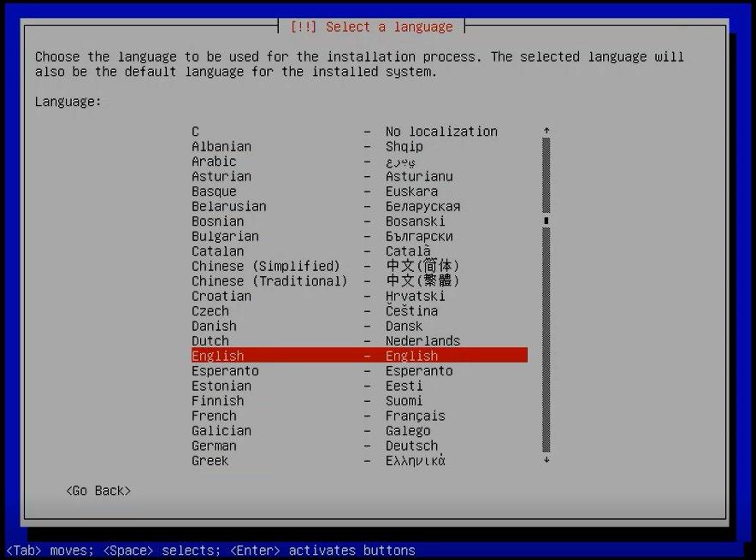The image size is (756, 560).
Task: Choose Chinese (Simplified) language
Action: click(359, 266)
